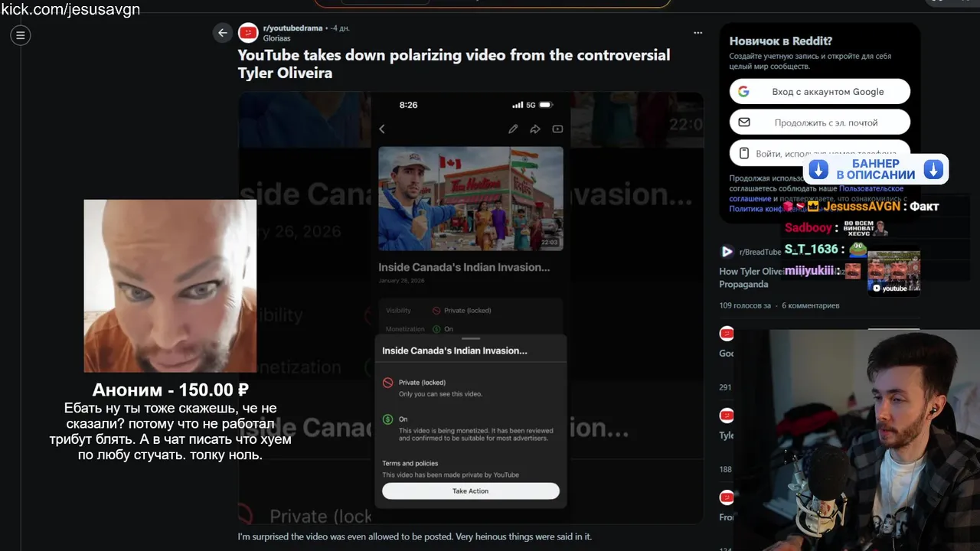Click the Google logo icon
The width and height of the screenshot is (980, 551).
(743, 92)
